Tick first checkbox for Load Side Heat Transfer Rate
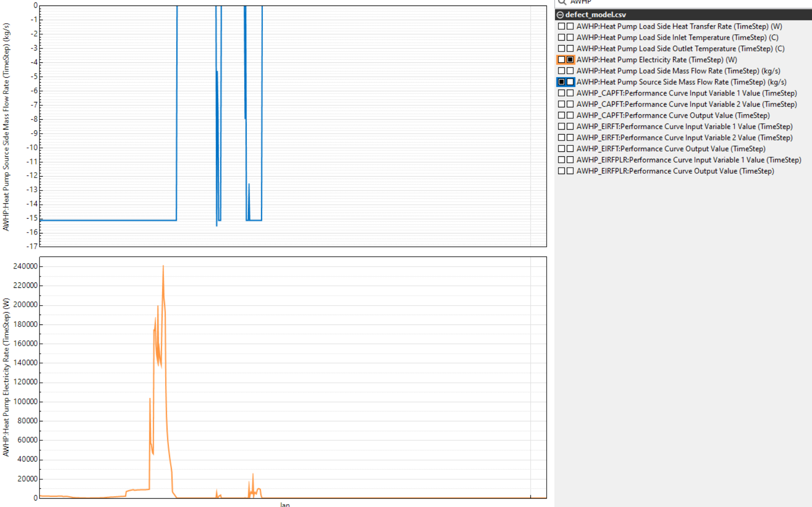The image size is (812, 507). (561, 26)
